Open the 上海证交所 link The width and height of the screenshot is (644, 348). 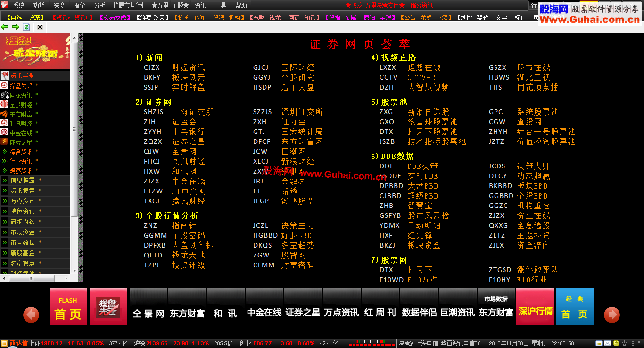(x=192, y=112)
